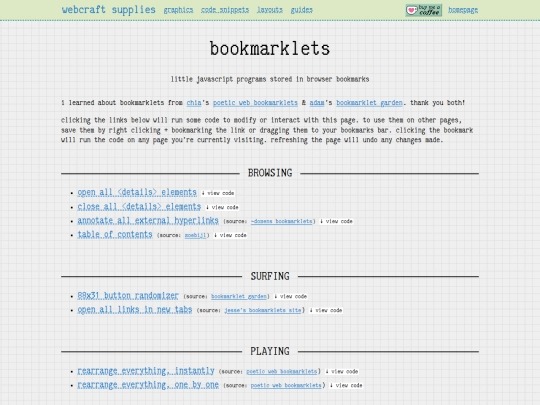Visit chia's link in intro text

(x=194, y=103)
